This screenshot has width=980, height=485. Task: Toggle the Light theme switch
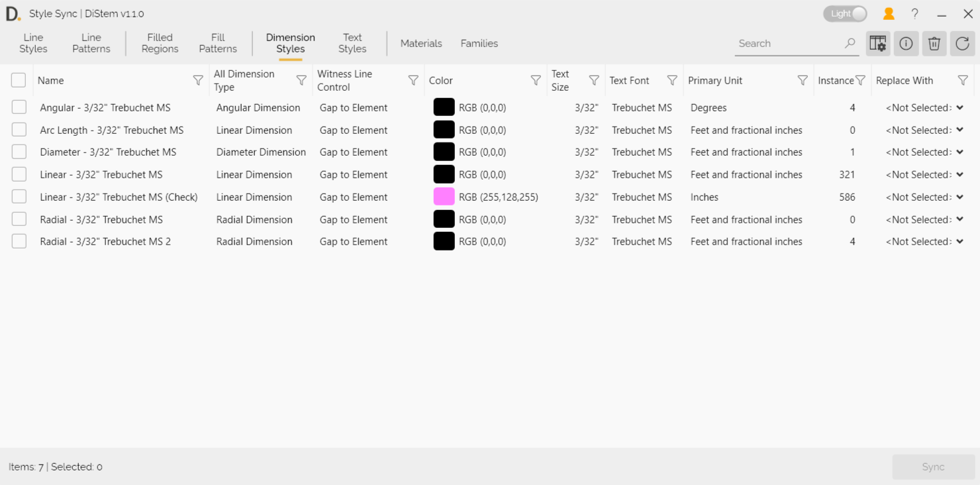coord(845,14)
